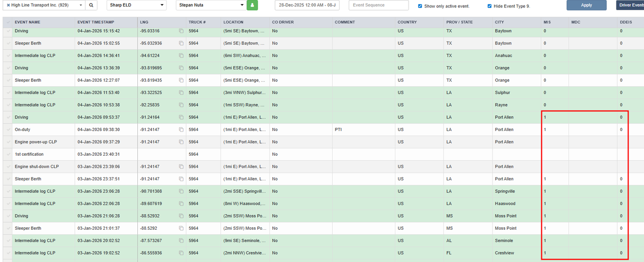Clear the High Line Transport selection with the x
This screenshot has height=262, width=644.
(8, 5)
